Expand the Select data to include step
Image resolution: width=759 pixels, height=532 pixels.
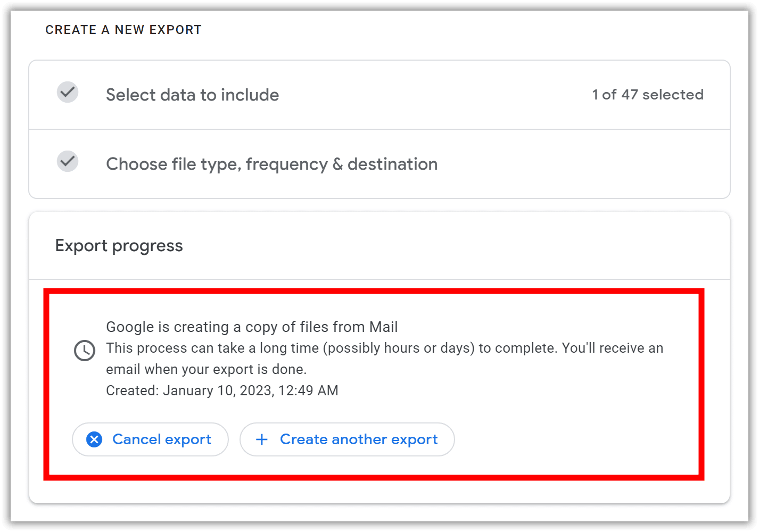[x=379, y=95]
